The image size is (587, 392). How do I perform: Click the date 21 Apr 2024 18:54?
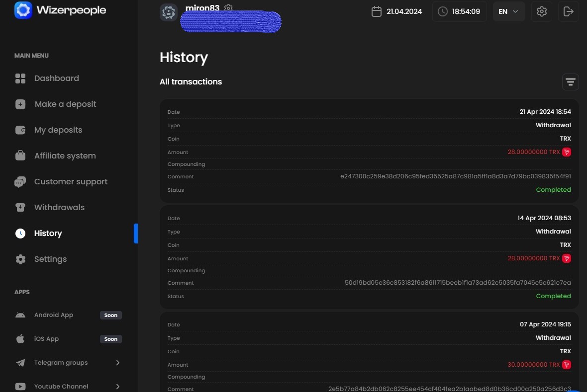pyautogui.click(x=545, y=112)
